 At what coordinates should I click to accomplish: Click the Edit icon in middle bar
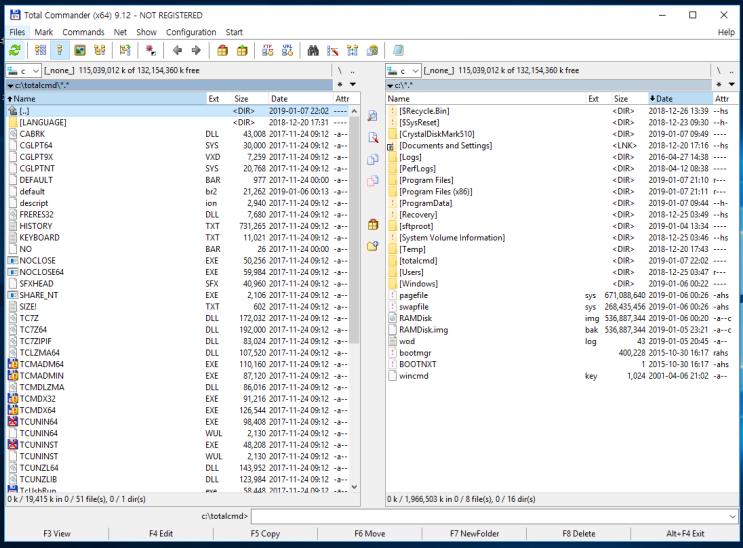[x=373, y=137]
